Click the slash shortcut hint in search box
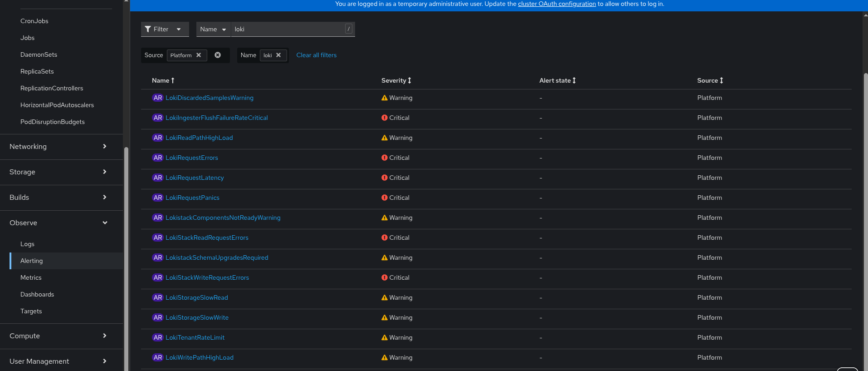This screenshot has width=868, height=371. 349,29
